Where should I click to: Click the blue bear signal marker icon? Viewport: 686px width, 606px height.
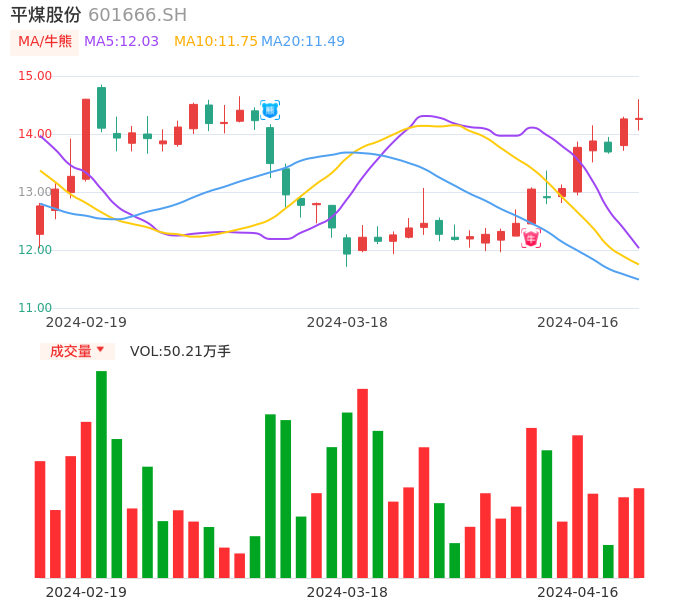click(270, 110)
